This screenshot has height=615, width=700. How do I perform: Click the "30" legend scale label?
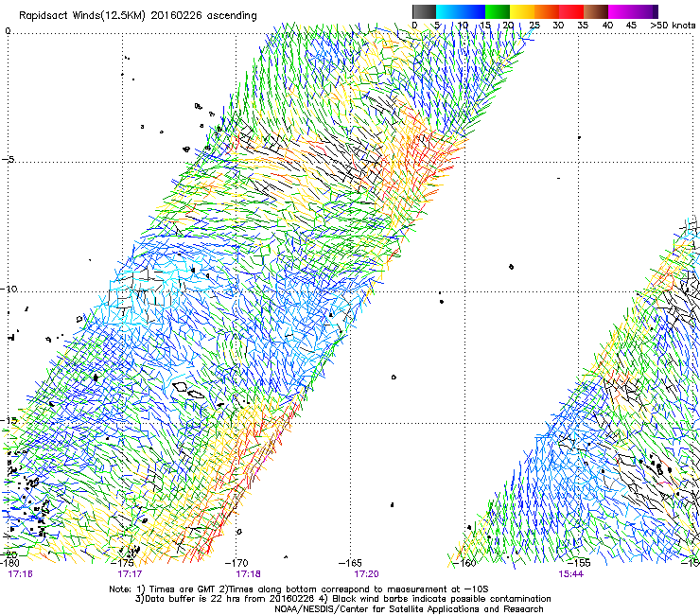(x=558, y=26)
